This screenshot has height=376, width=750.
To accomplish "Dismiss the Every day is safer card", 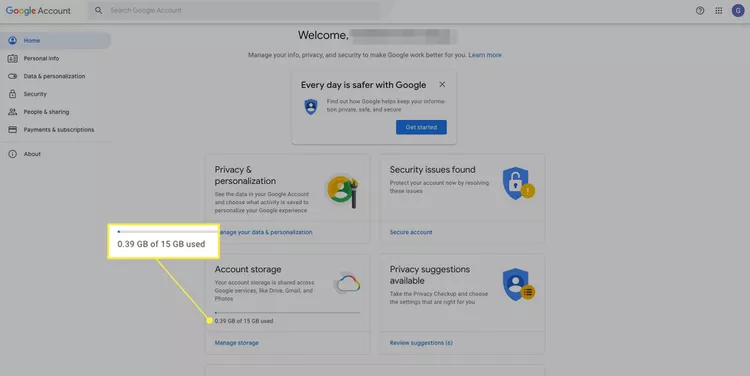I will tap(442, 85).
